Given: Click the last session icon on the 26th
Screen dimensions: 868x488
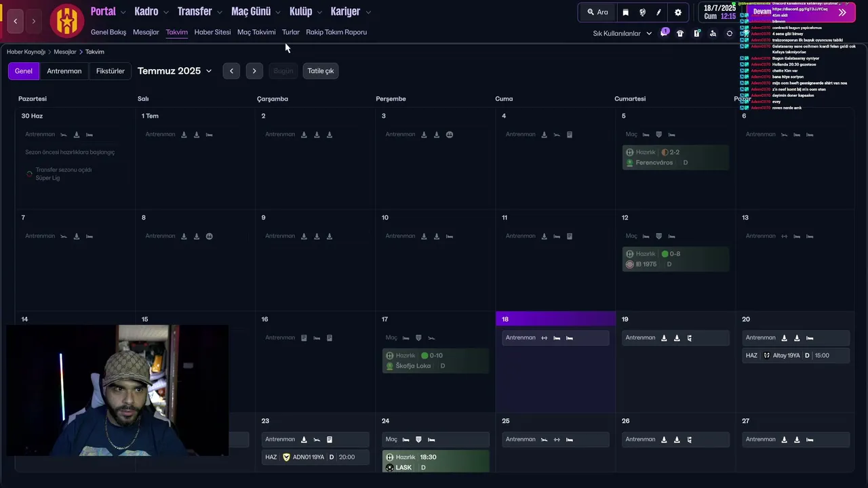Looking at the screenshot, I should click(690, 439).
